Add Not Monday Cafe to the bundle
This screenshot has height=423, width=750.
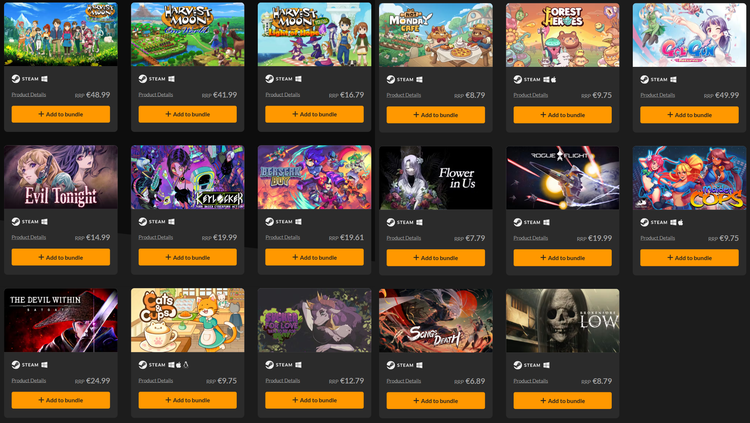[x=436, y=115]
